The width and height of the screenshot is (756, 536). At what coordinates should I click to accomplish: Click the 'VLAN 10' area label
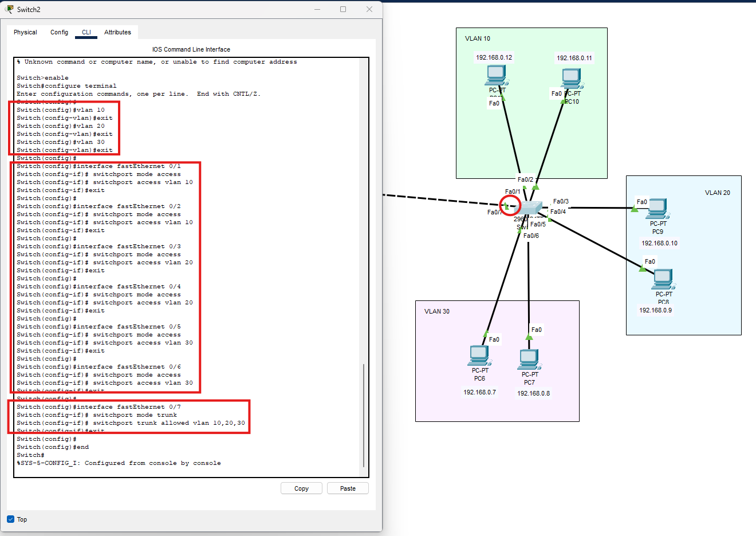pyautogui.click(x=478, y=38)
